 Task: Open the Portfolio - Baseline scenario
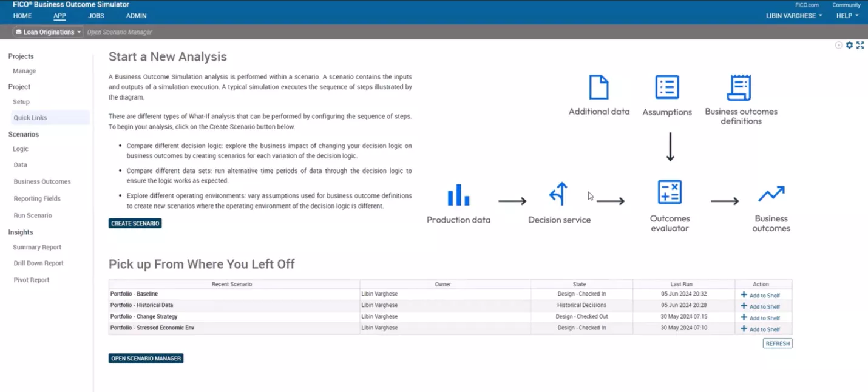(134, 294)
